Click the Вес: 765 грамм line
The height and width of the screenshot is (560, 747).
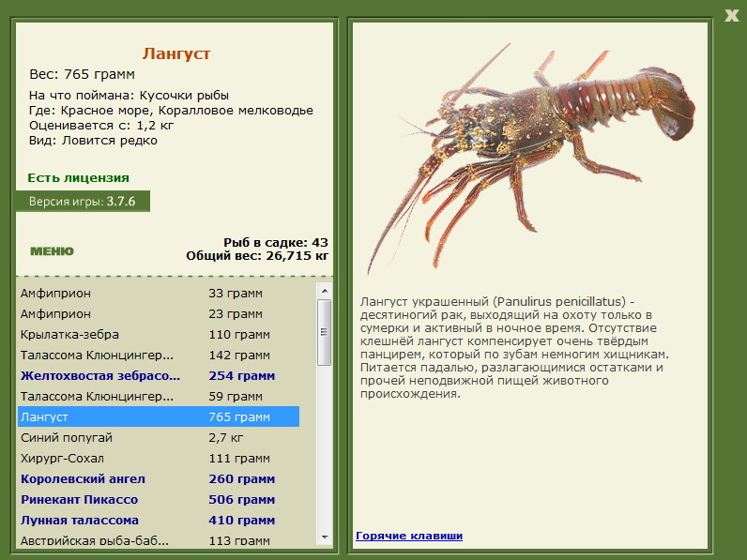coord(82,74)
